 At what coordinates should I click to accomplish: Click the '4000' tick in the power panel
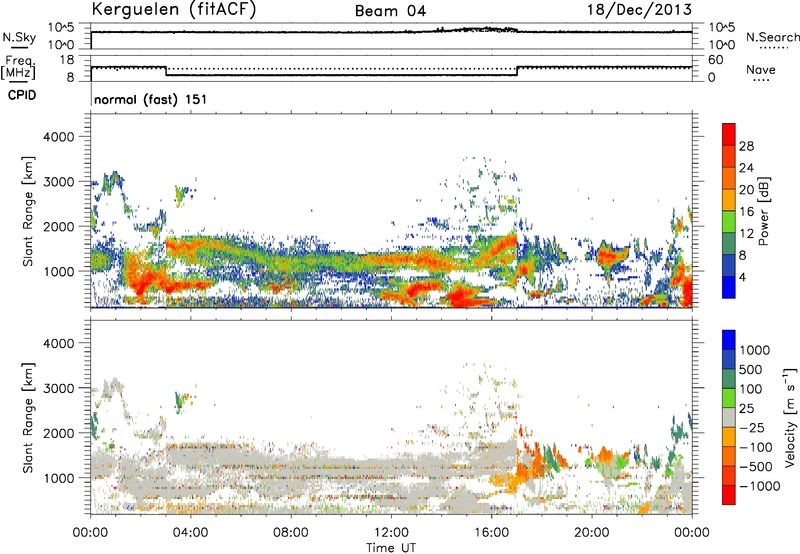[59, 137]
